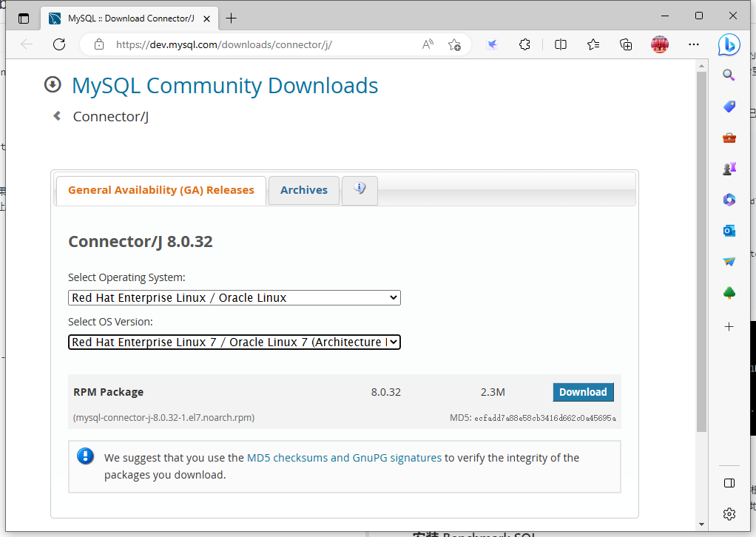Viewport: 756px width, 537px height.
Task: Open the Extensions puzzle icon
Action: (524, 44)
